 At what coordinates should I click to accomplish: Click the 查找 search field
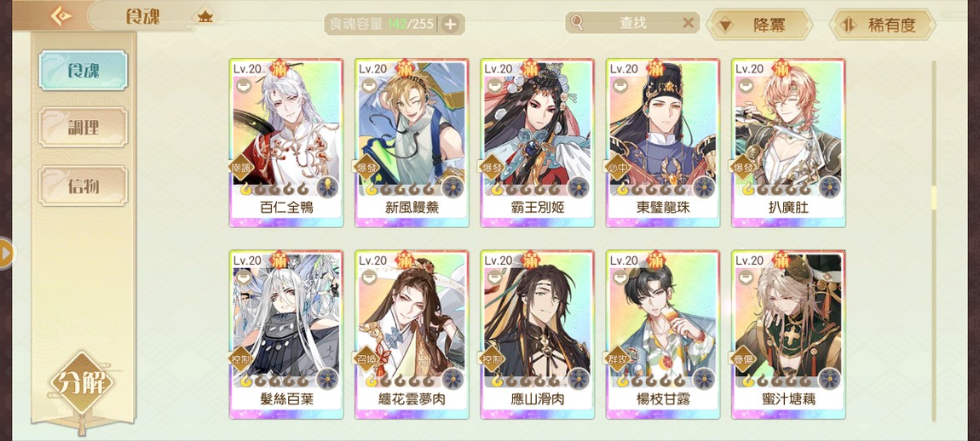tap(631, 23)
